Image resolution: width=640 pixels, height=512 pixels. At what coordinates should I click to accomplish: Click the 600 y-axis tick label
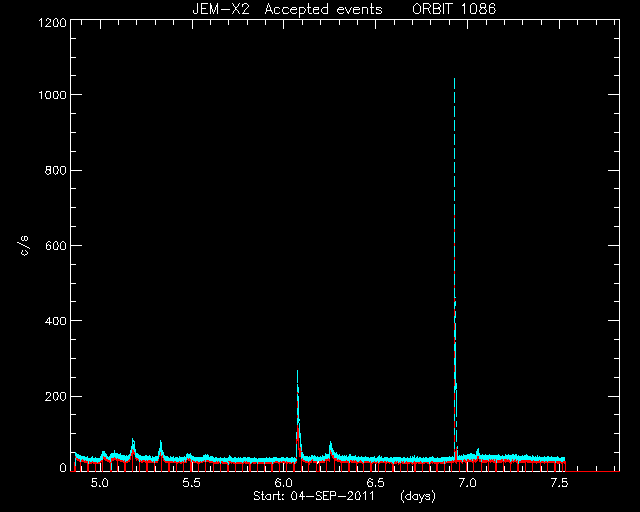56,245
